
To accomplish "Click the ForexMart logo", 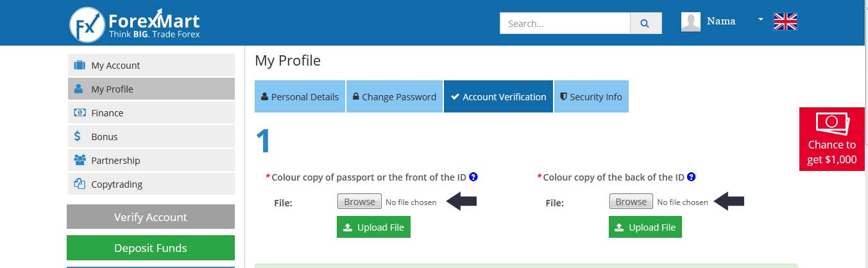I will 135,24.
